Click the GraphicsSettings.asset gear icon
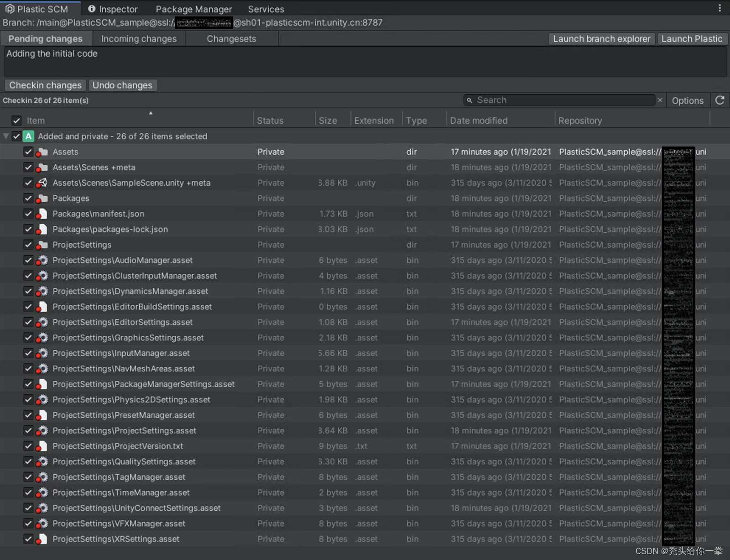Screen dimensions: 730x560 coord(42,338)
